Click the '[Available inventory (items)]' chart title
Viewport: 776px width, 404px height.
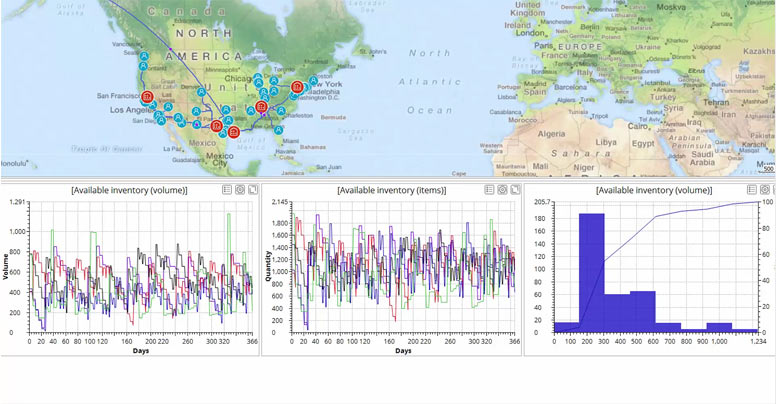(x=391, y=190)
